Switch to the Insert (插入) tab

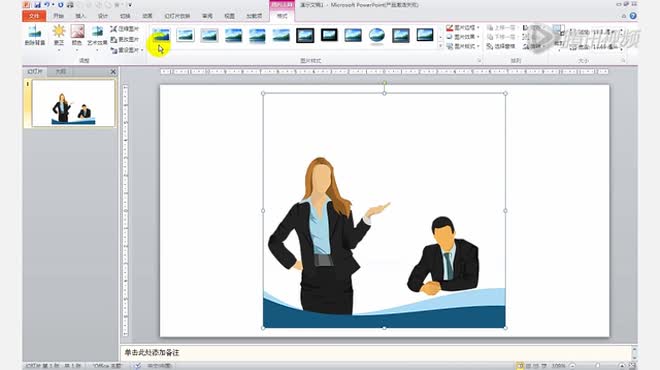coord(80,16)
